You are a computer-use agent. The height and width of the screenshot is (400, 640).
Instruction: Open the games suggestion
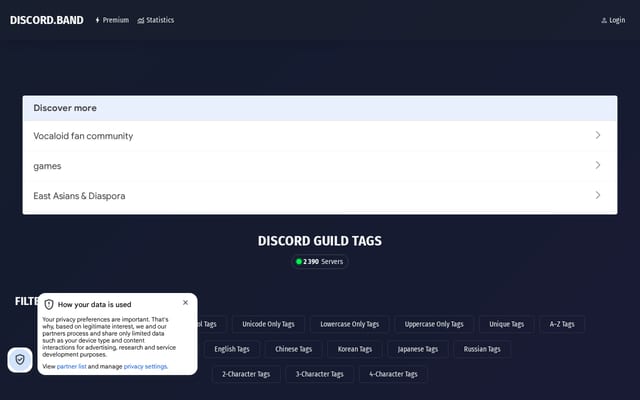[x=320, y=166]
